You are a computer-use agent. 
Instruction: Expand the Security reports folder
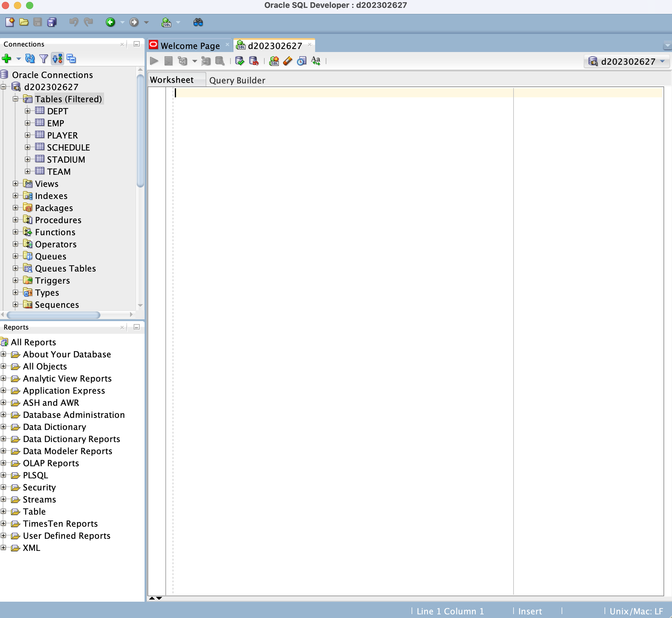[3, 487]
